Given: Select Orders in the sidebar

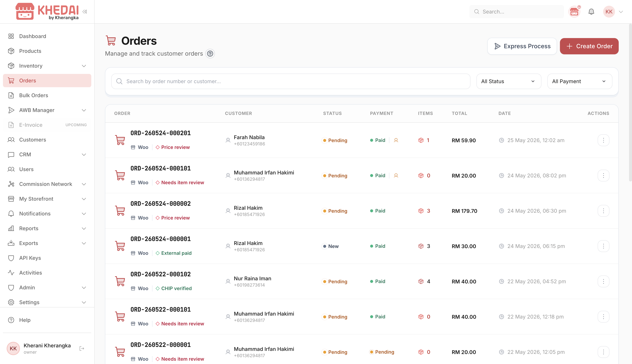Looking at the screenshot, I should coord(47,81).
